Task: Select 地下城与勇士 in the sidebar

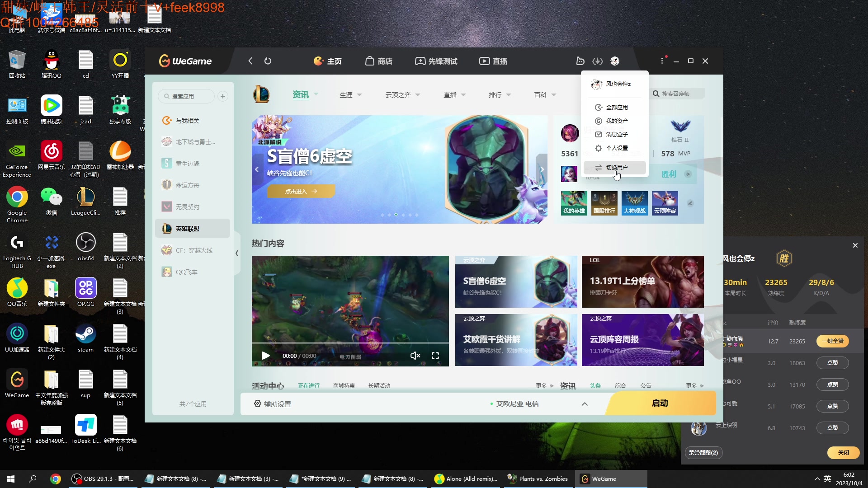Action: point(193,142)
